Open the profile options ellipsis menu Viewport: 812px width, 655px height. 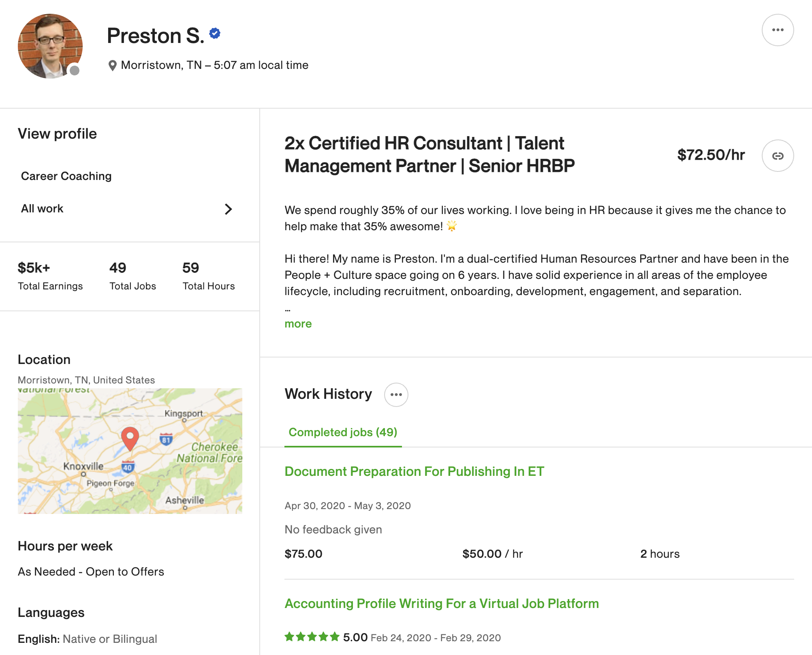[x=778, y=30]
